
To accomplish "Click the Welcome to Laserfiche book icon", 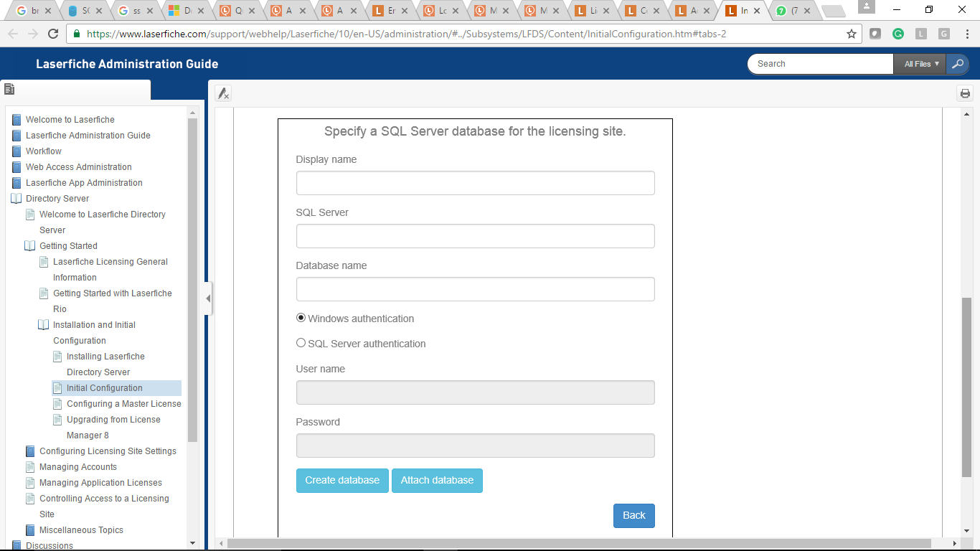I will [x=17, y=120].
